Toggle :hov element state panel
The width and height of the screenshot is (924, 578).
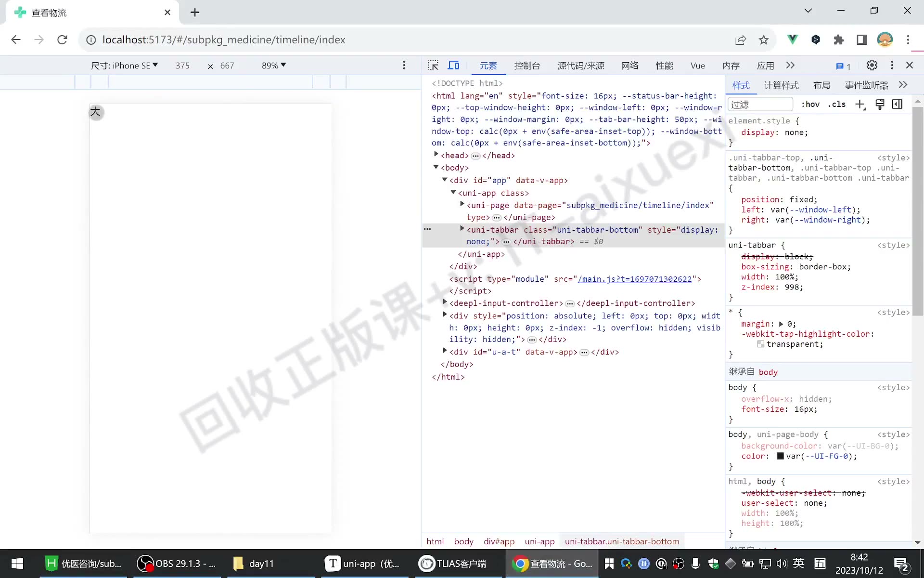coord(810,105)
